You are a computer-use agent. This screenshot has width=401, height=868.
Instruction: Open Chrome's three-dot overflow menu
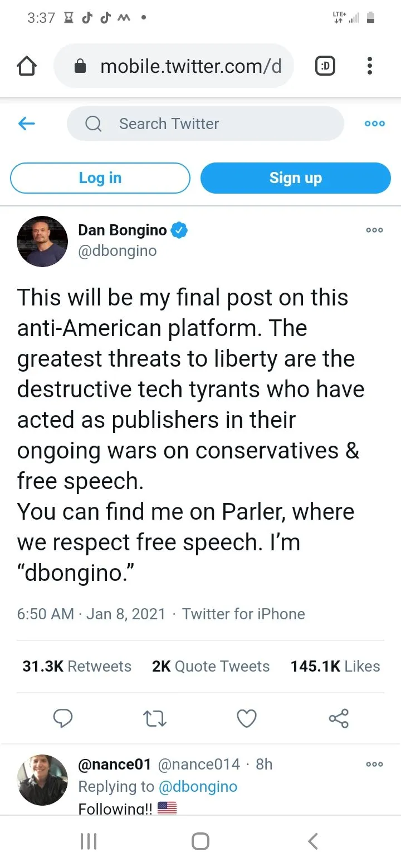(x=369, y=67)
